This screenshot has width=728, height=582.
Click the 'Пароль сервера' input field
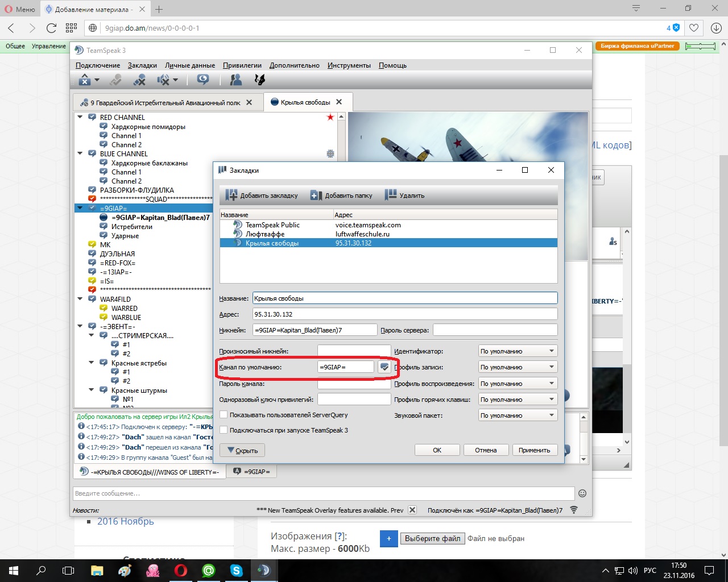click(495, 330)
